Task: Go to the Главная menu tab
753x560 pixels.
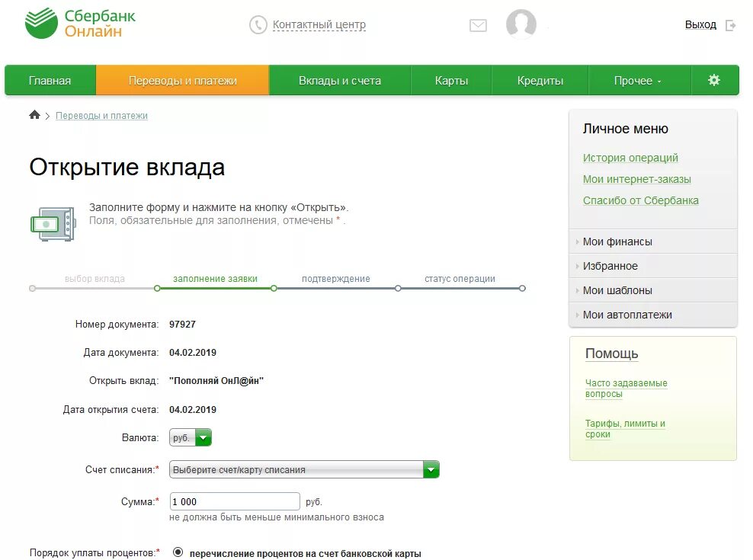Action: tap(50, 80)
